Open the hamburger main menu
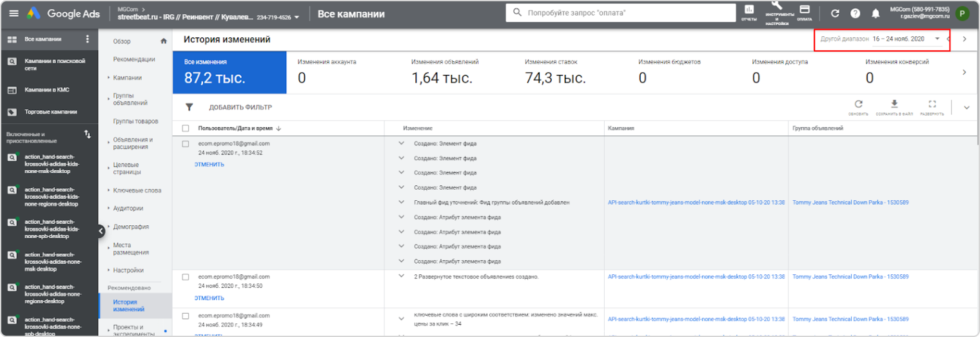980x337 pixels. coord(14,14)
